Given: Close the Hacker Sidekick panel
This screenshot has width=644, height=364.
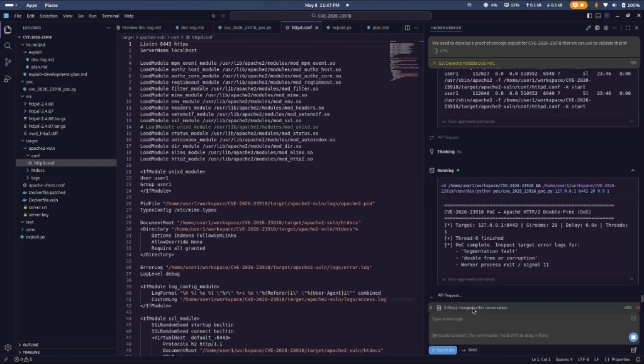Looking at the screenshot, I should pyautogui.click(x=636, y=28).
